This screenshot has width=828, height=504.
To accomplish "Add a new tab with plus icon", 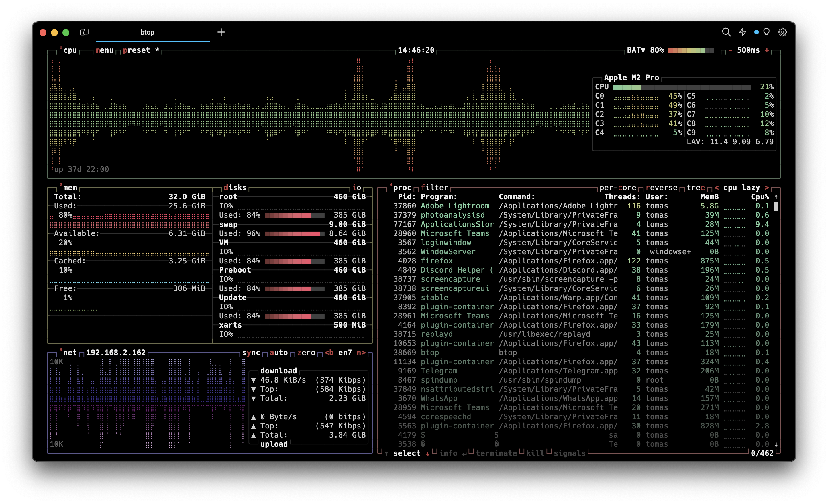I will [x=221, y=32].
